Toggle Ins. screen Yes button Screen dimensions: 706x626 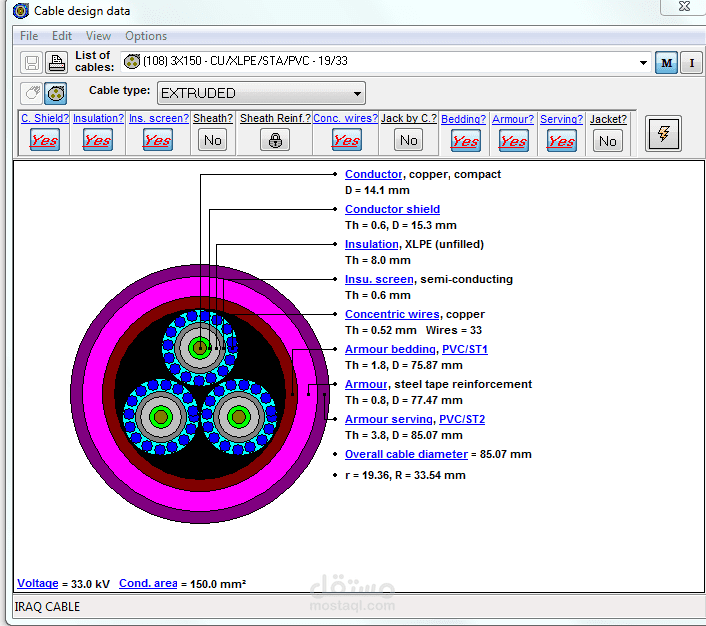click(x=158, y=140)
